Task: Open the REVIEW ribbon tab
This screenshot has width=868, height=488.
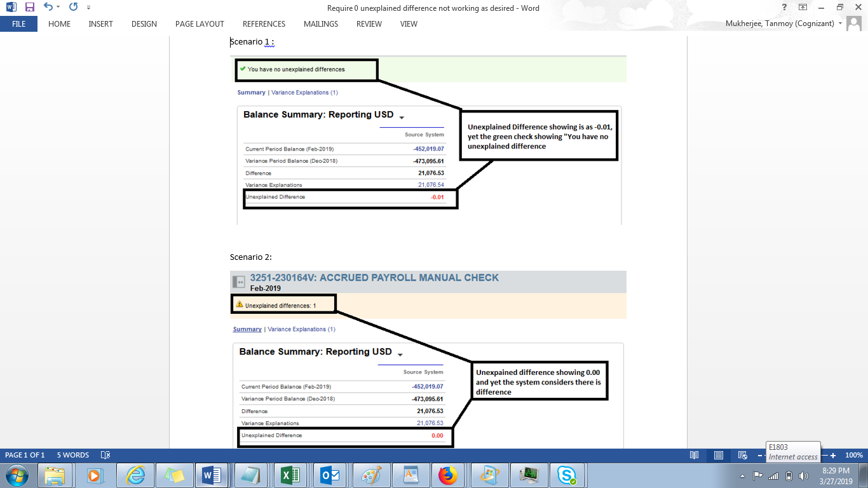Action: [369, 24]
